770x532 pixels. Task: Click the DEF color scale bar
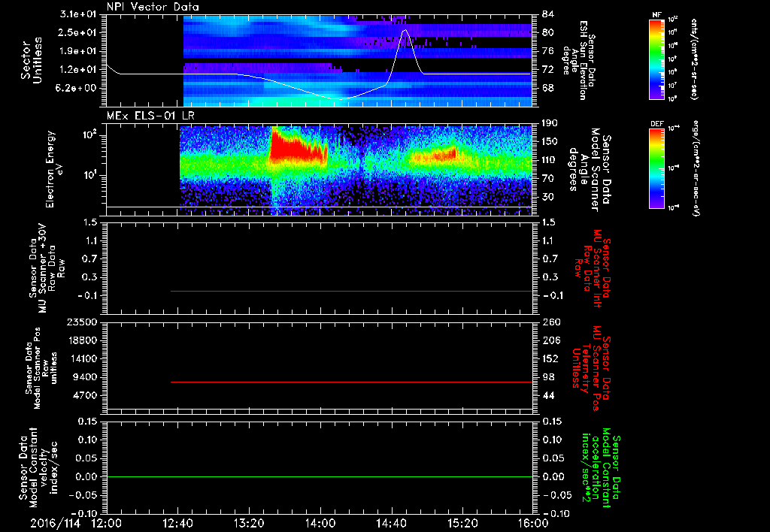coord(656,168)
